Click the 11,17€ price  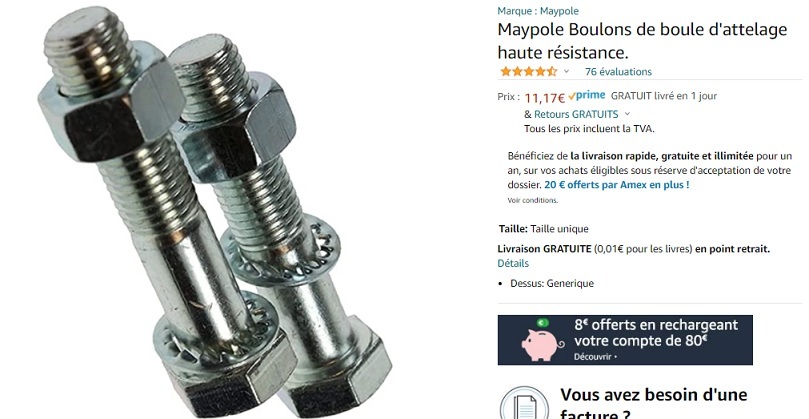pyautogui.click(x=545, y=98)
